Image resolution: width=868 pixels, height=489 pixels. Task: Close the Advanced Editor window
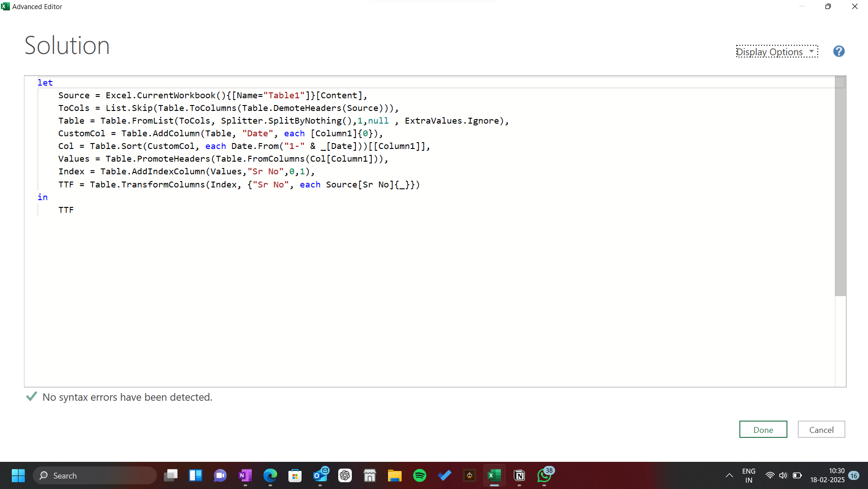[x=855, y=6]
